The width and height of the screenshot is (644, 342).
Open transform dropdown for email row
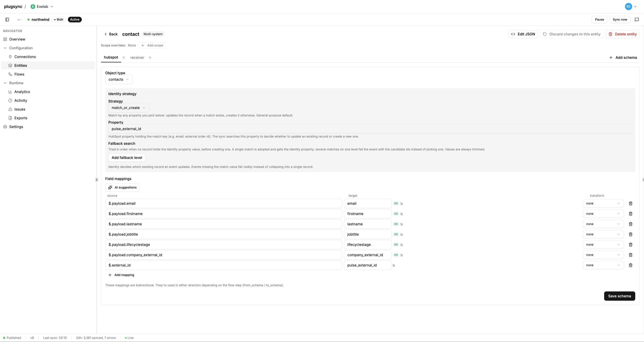click(x=603, y=204)
